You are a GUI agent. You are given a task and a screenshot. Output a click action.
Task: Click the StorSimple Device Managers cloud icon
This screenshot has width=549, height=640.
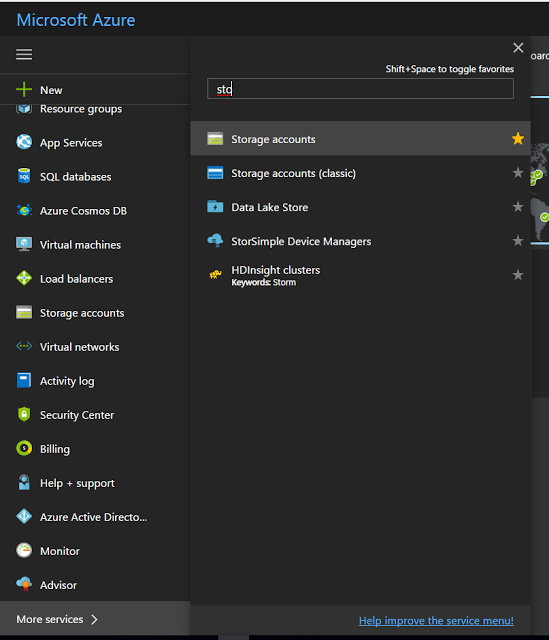tap(215, 240)
